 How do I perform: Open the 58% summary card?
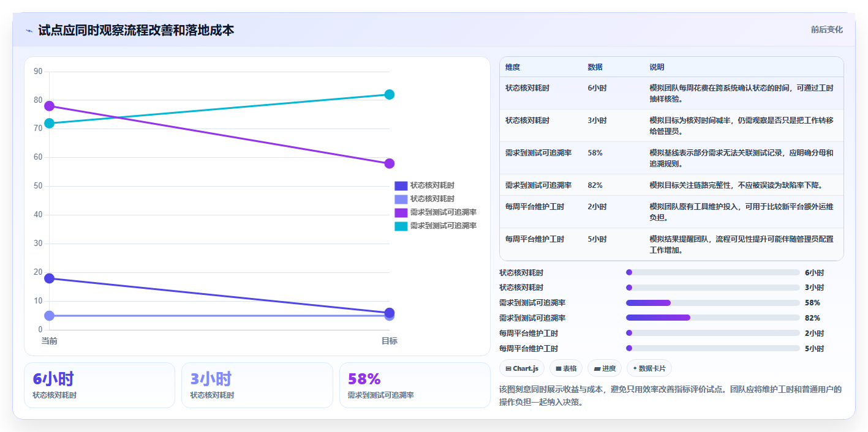click(x=415, y=385)
